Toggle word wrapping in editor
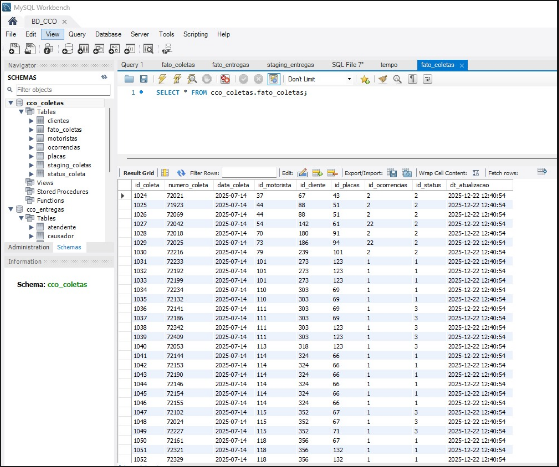Image resolution: width=559 pixels, height=467 pixels. 427,79
